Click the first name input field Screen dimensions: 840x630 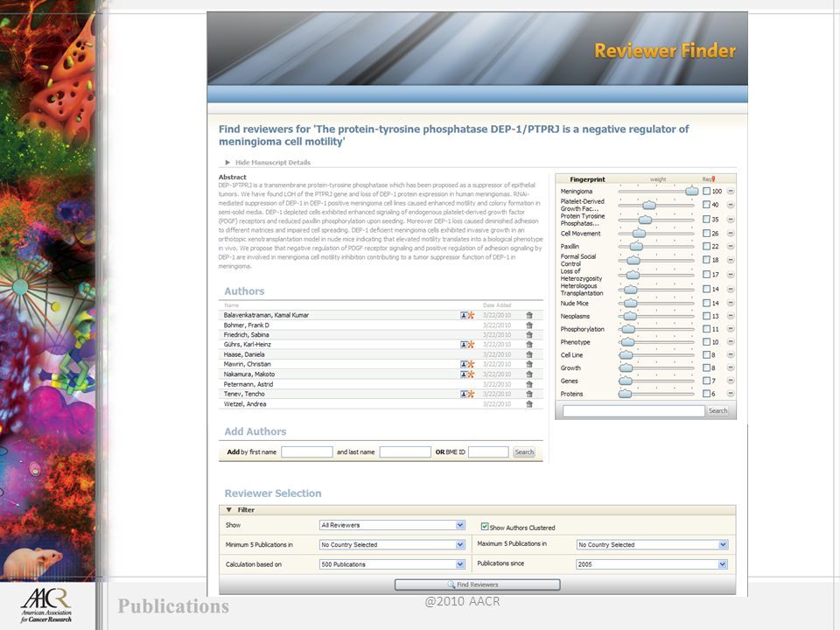[x=307, y=452]
